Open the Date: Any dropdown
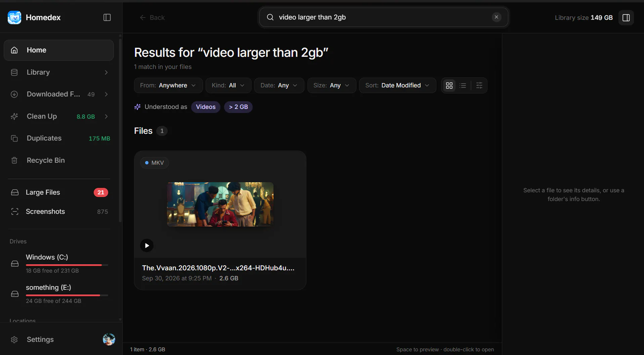644x355 pixels. (279, 85)
